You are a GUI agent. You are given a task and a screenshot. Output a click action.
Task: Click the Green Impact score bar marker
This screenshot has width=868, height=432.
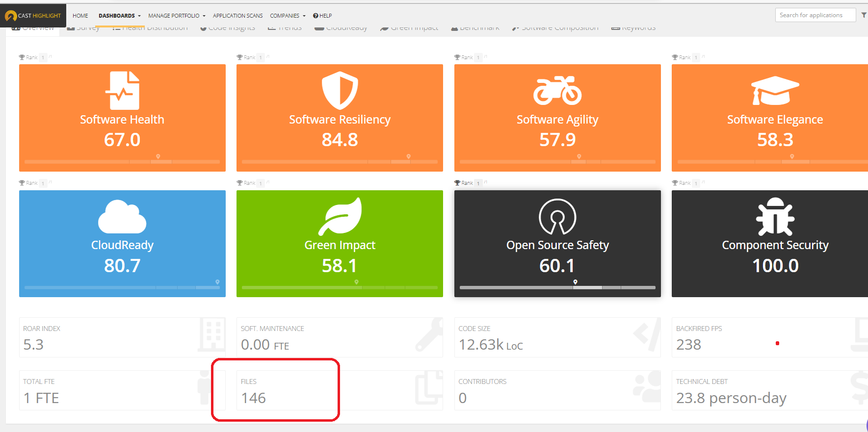(356, 282)
